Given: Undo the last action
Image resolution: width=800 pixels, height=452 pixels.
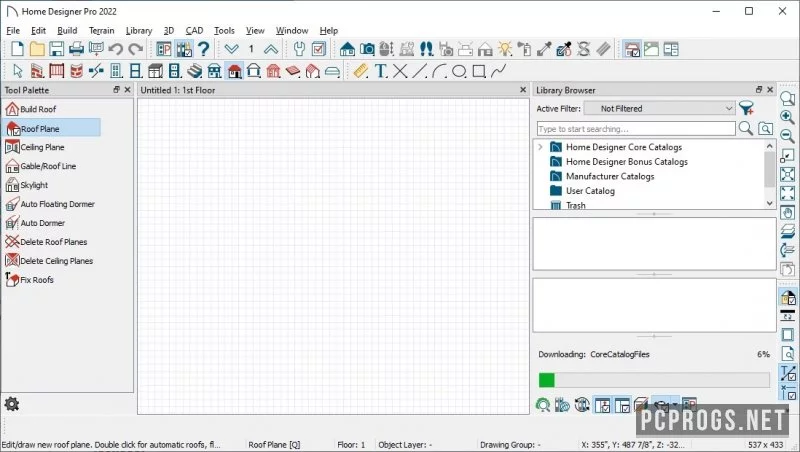Looking at the screenshot, I should [116, 49].
